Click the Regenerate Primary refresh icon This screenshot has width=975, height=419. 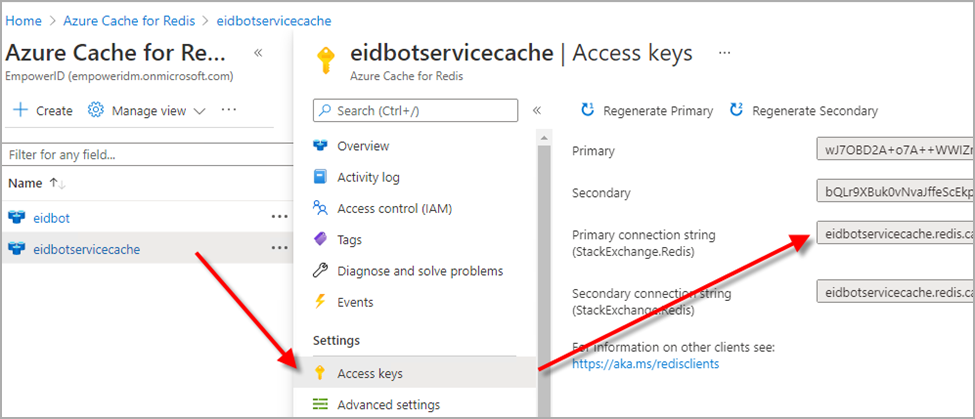point(588,111)
